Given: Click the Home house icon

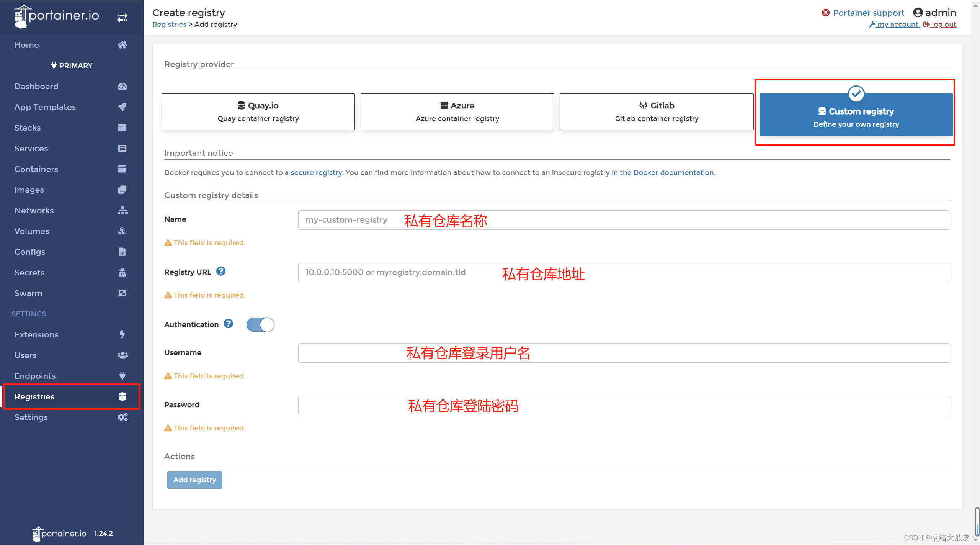Looking at the screenshot, I should (x=122, y=45).
